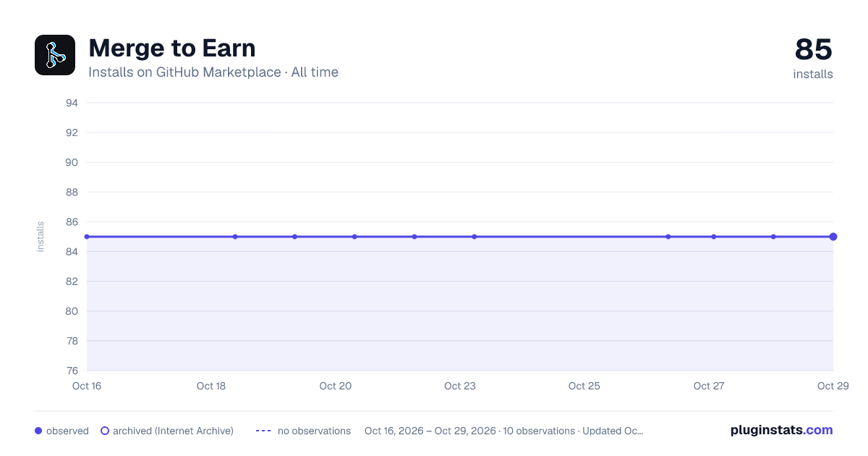Click the vertical installs axis title

(41, 237)
